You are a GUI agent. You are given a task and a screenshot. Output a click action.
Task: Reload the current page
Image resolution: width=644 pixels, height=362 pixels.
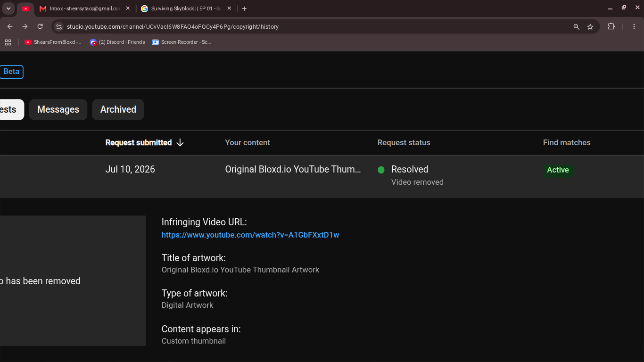40,26
